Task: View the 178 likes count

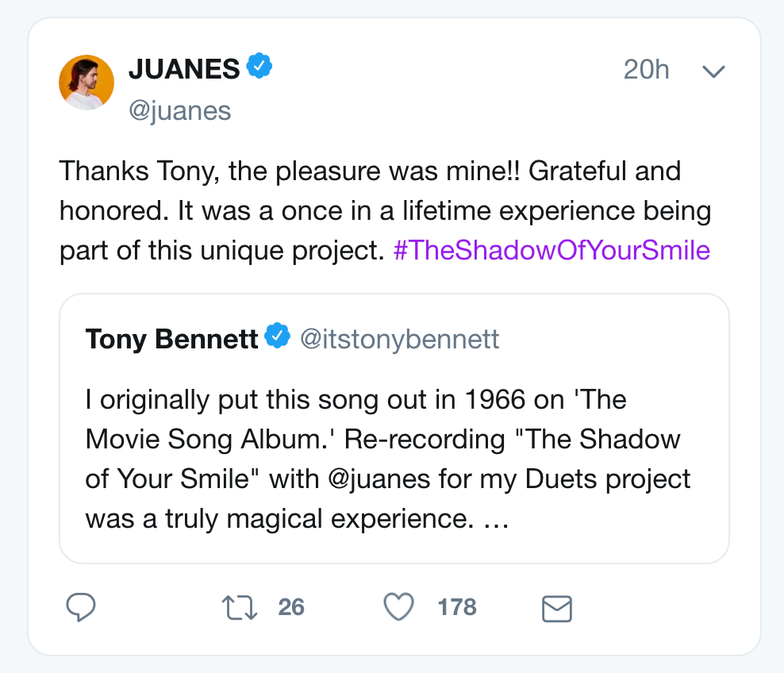Action: (x=457, y=608)
